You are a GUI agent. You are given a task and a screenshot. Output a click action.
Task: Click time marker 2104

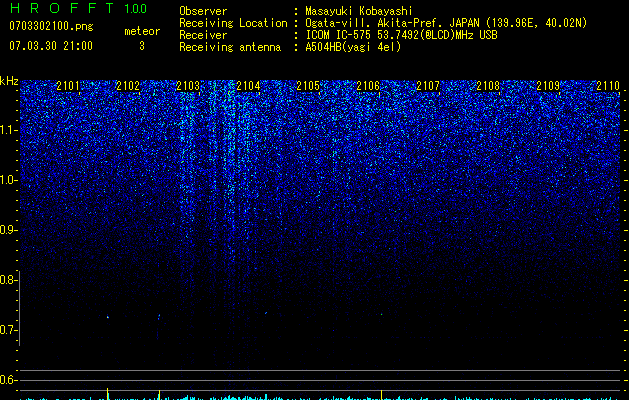(248, 86)
